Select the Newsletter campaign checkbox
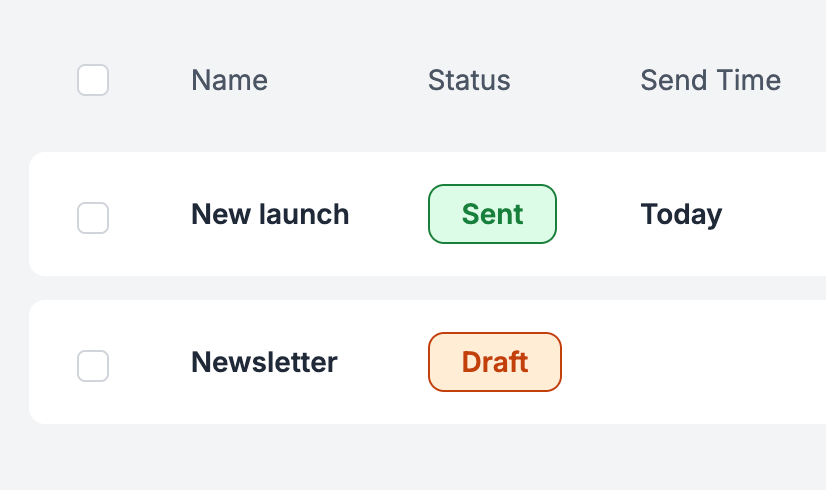This screenshot has width=826, height=490. click(x=93, y=366)
